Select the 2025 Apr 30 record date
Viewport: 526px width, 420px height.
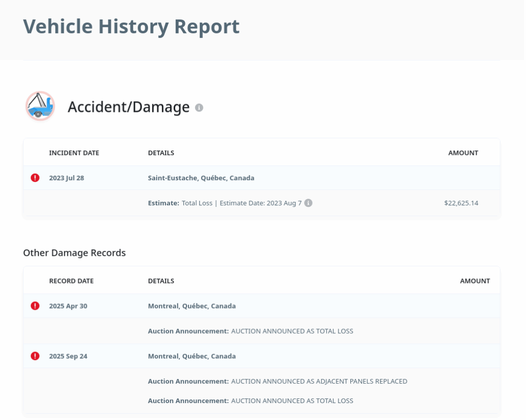tap(68, 306)
